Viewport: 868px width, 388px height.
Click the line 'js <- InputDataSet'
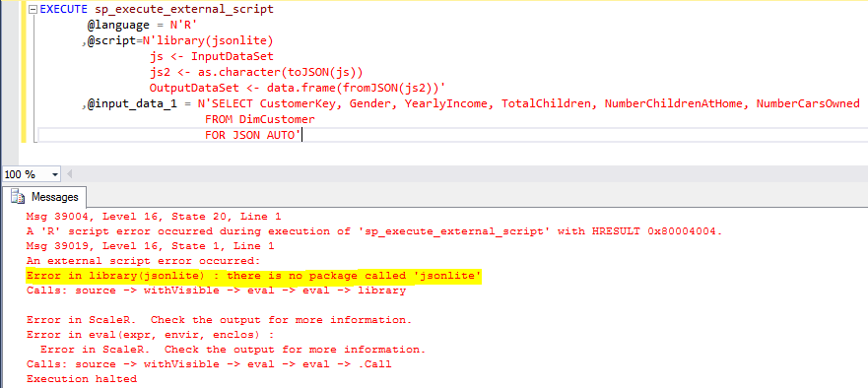211,56
